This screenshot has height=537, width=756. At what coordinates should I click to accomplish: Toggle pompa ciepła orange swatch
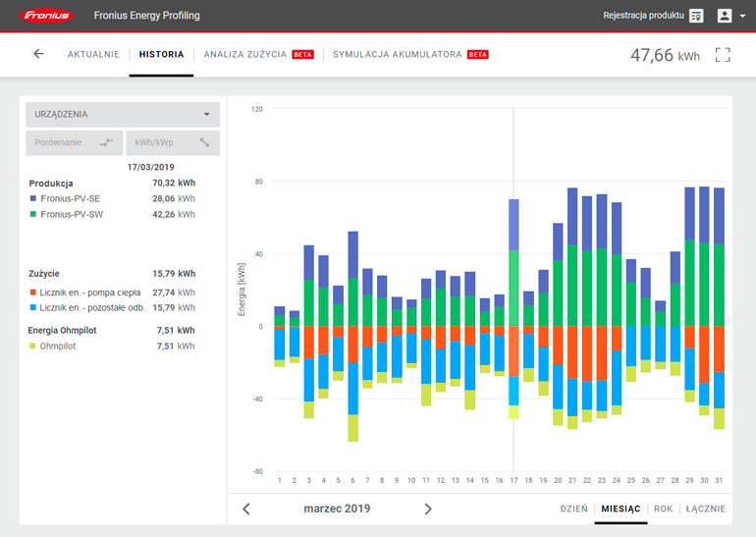[x=33, y=293]
